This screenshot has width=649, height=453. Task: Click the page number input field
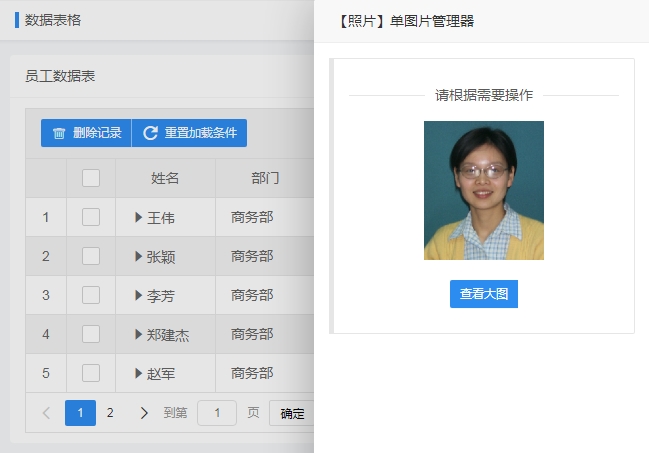[x=217, y=413]
